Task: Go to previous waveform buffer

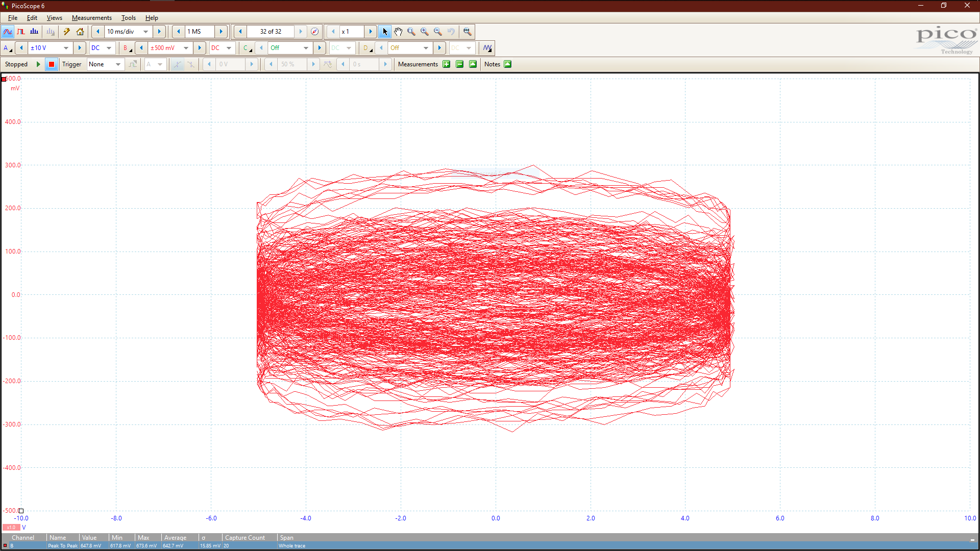Action: coord(240,32)
